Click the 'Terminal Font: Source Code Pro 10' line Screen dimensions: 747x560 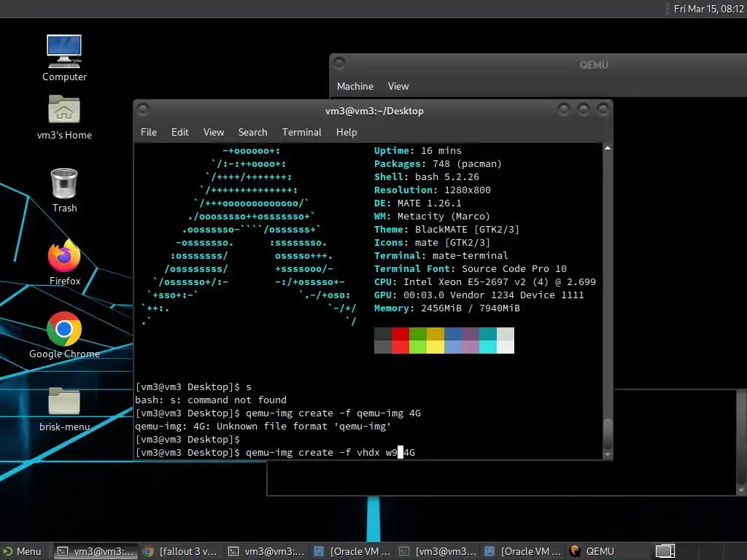pyautogui.click(x=471, y=269)
